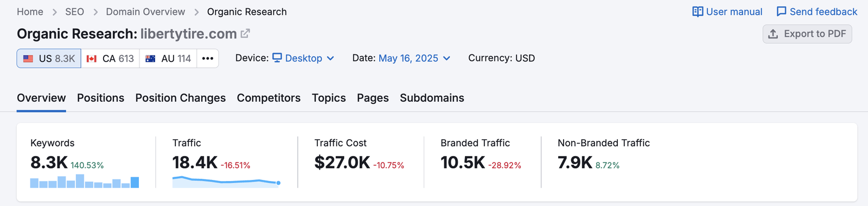The image size is (868, 206).
Task: Select the US flag database button
Action: coord(49,58)
